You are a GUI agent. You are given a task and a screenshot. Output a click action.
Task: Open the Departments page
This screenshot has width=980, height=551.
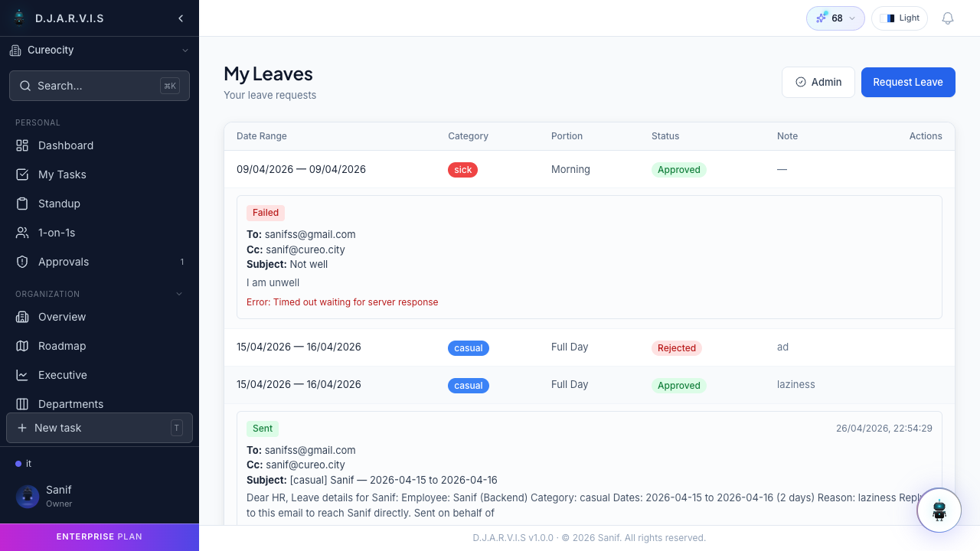click(100, 404)
